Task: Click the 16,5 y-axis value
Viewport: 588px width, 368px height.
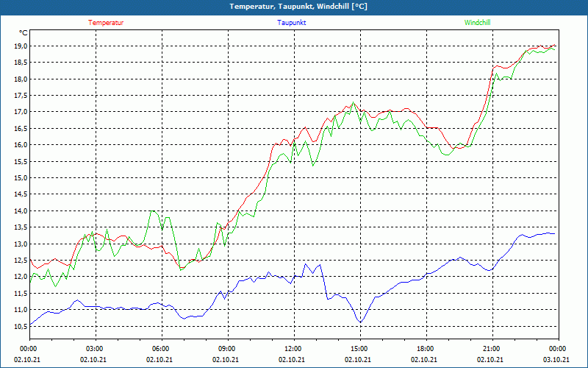Action: 21,128
